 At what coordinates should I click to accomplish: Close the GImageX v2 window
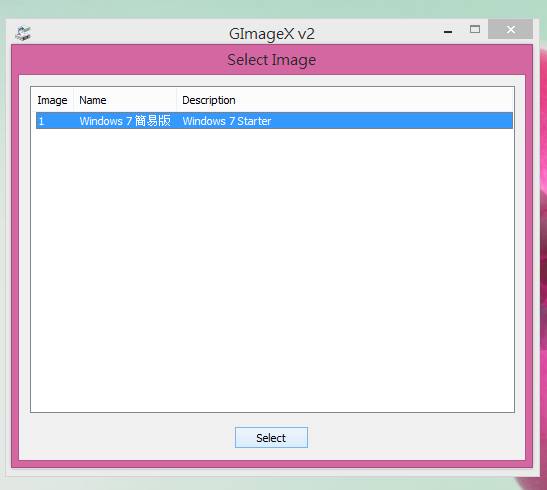tap(510, 29)
